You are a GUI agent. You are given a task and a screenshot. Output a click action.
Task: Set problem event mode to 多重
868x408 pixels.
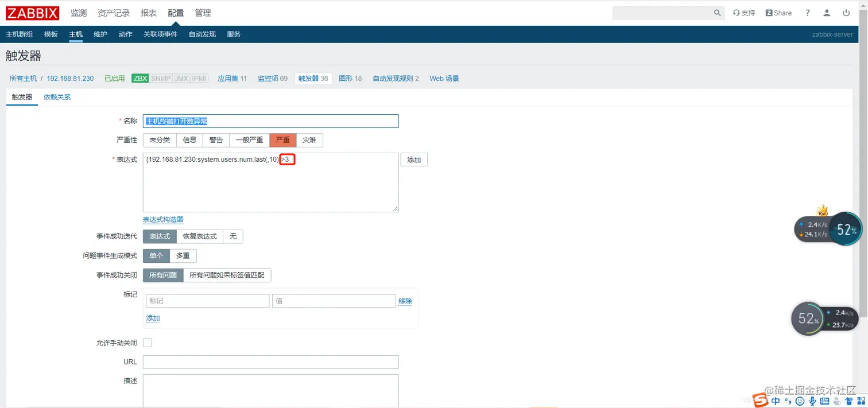tap(183, 256)
